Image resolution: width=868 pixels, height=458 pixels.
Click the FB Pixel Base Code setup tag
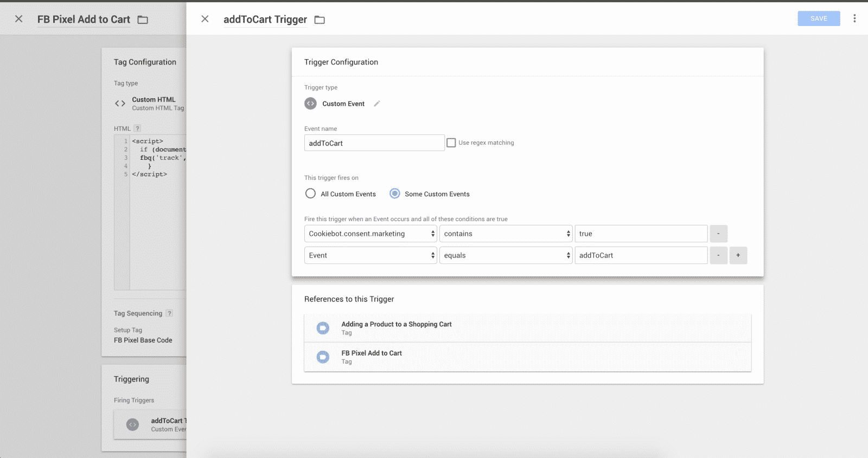click(143, 340)
